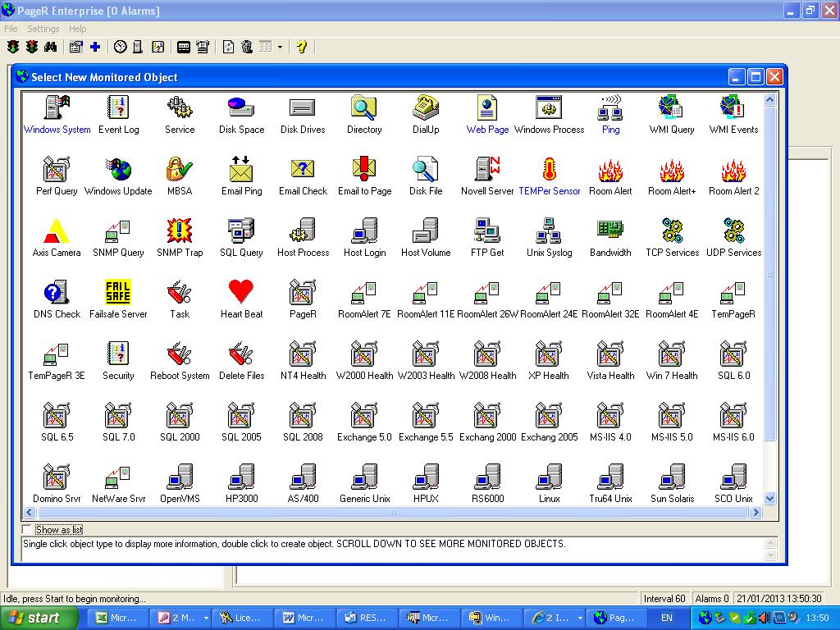Click the clock schedule toolbar icon
This screenshot has height=630, width=840.
click(121, 47)
